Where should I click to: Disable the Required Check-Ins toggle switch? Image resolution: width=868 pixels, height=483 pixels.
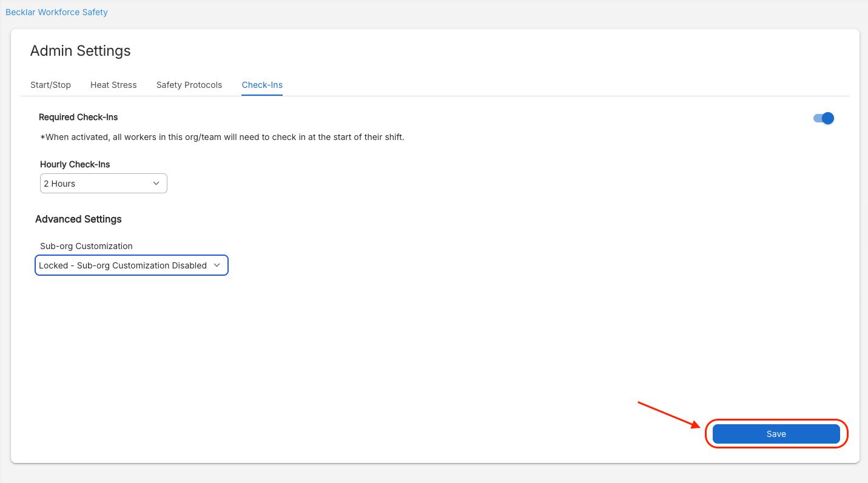pos(824,118)
